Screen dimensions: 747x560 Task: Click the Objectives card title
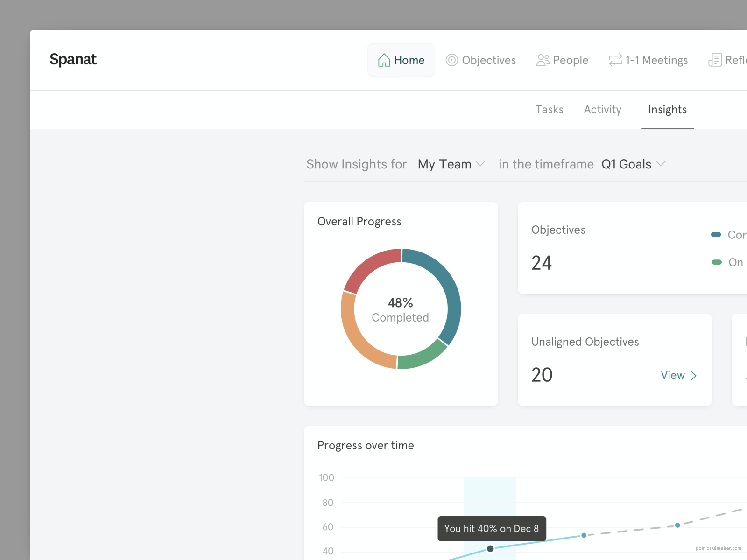coord(558,230)
